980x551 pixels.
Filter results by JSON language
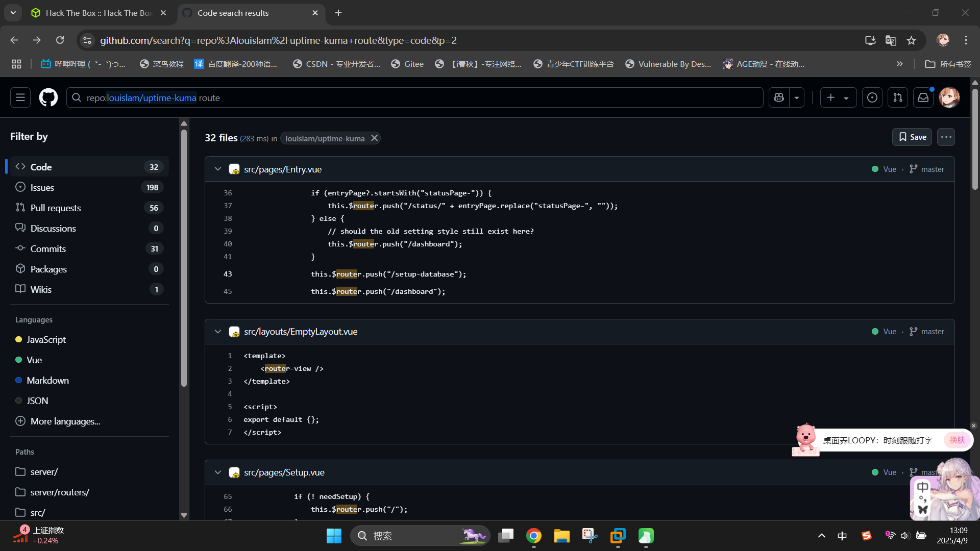(37, 400)
